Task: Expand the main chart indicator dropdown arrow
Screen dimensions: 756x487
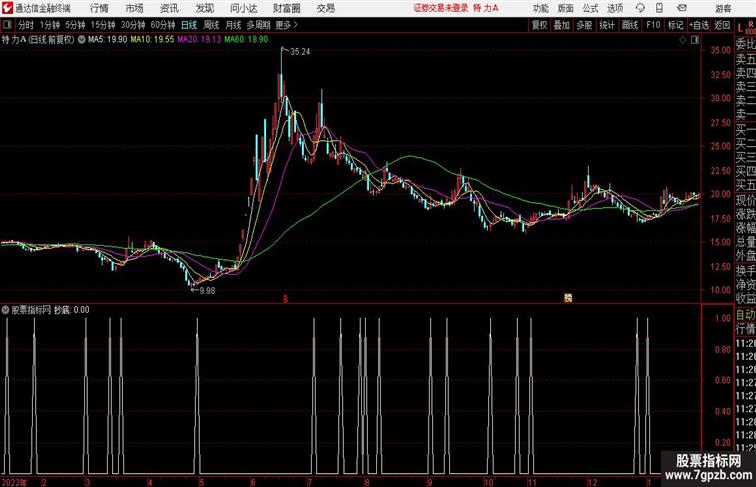Action: pos(81,40)
